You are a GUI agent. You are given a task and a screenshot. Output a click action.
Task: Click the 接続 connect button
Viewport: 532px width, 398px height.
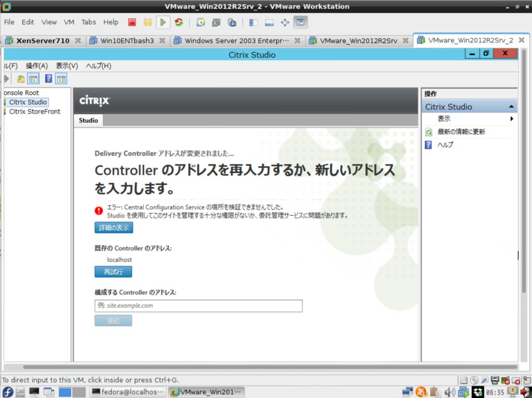click(x=113, y=321)
